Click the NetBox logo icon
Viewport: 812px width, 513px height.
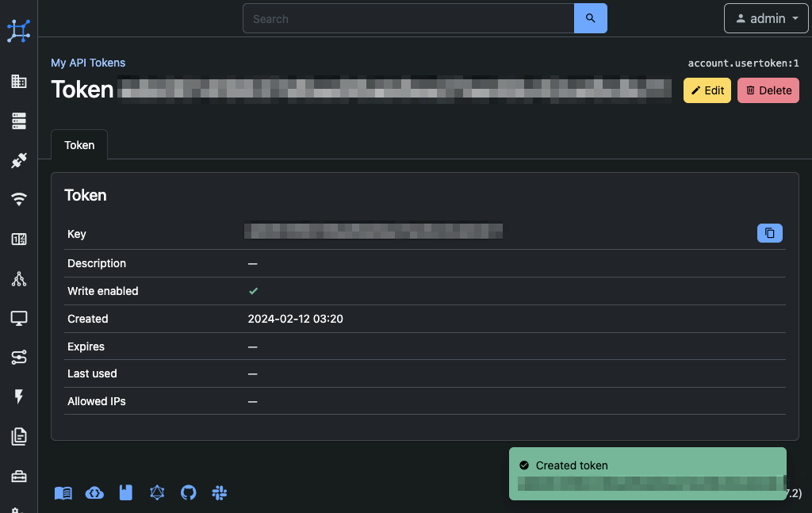[x=19, y=31]
